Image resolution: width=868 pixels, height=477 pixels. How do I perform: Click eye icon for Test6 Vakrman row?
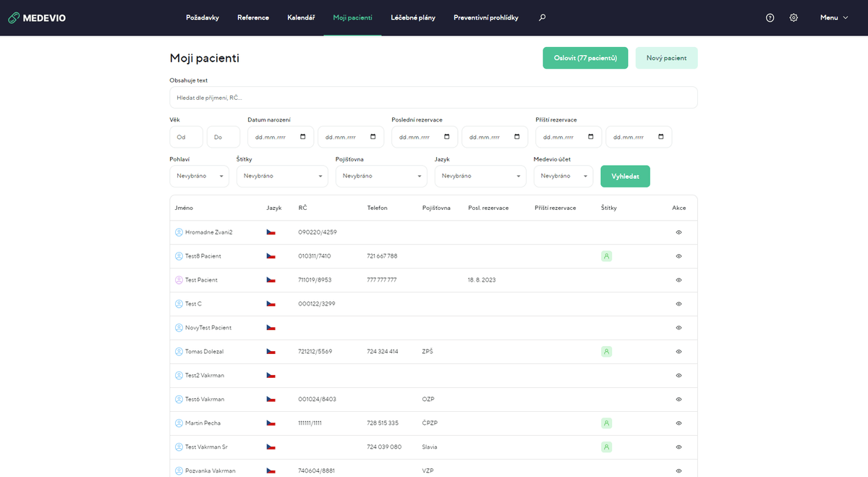point(678,399)
